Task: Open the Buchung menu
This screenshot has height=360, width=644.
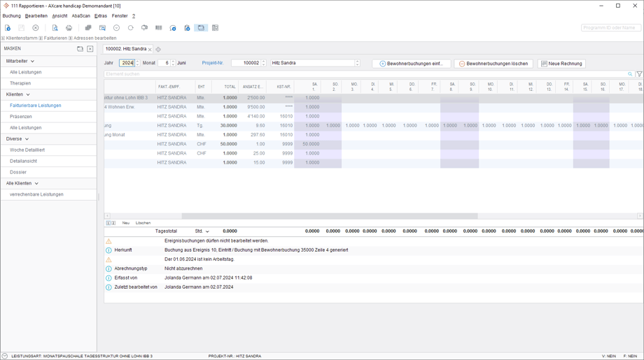Action: [x=11, y=15]
